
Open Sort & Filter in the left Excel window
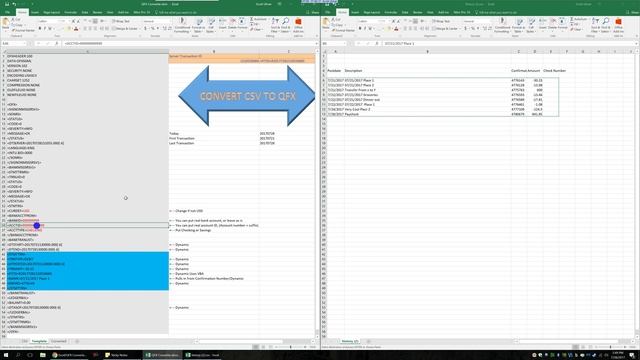275,25
